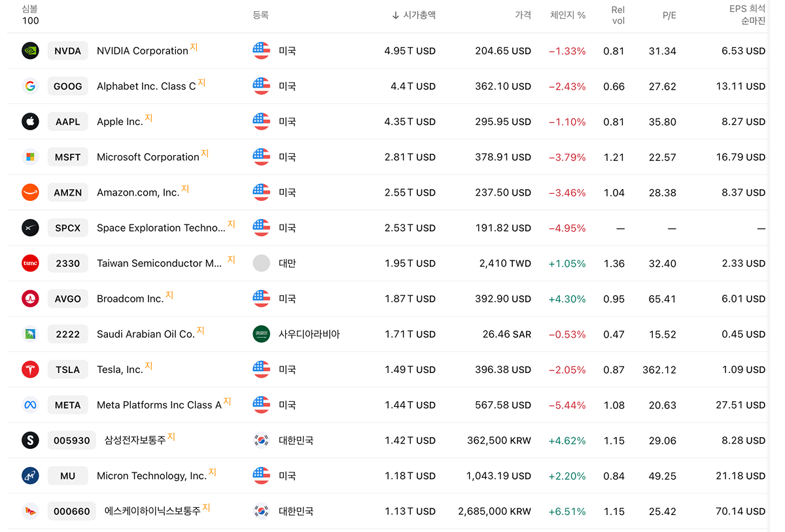Open Space Exploration Techno... stock link
The width and height of the screenshot is (785, 532).
click(161, 228)
